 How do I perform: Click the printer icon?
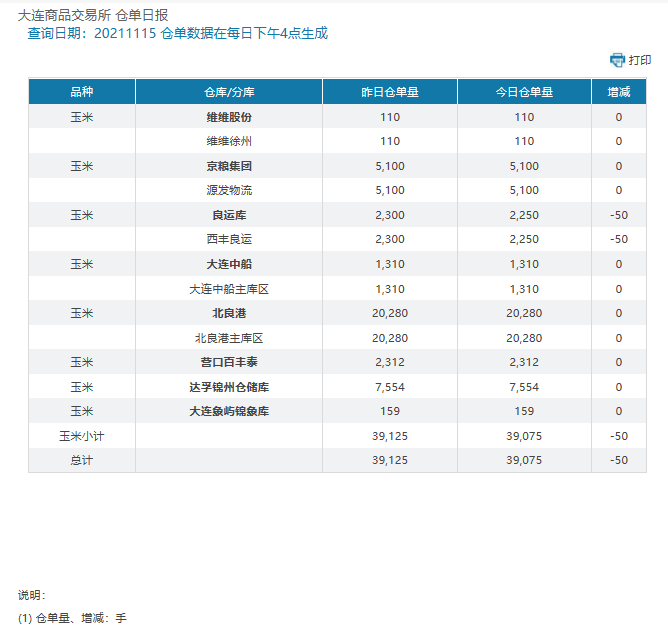pyautogui.click(x=617, y=60)
